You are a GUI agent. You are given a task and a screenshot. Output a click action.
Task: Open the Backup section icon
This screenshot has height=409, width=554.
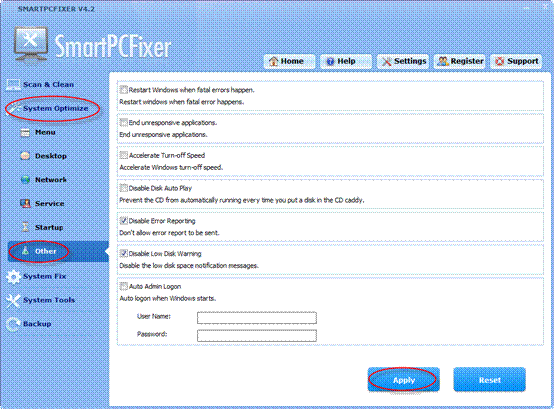click(13, 324)
